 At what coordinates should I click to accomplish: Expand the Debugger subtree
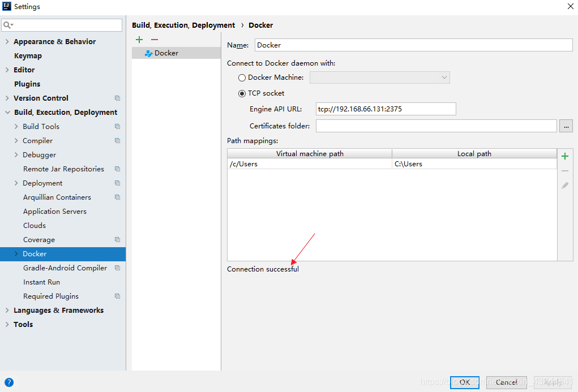point(16,155)
